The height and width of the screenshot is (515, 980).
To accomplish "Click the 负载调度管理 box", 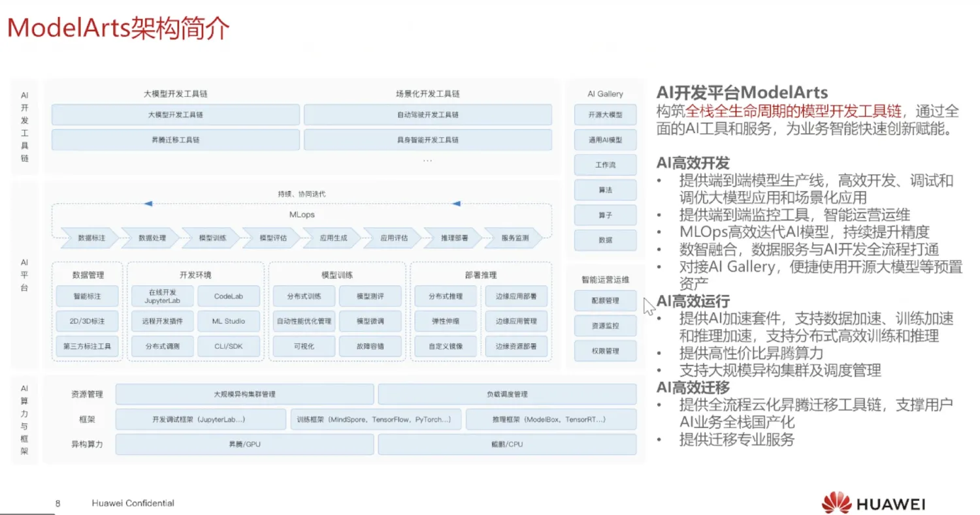I will (507, 394).
